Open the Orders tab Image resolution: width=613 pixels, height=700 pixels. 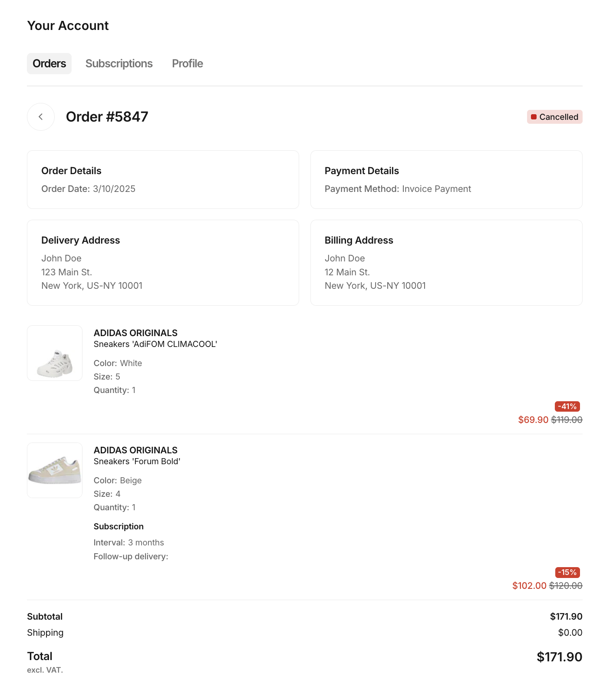click(49, 64)
